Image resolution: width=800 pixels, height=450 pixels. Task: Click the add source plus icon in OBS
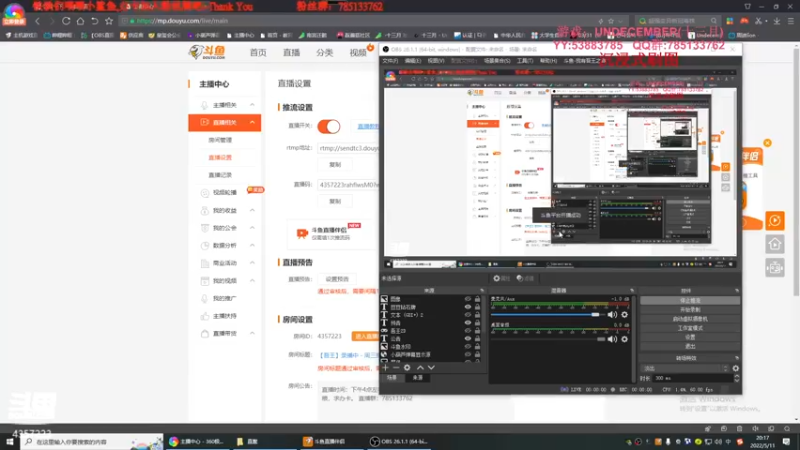(385, 367)
